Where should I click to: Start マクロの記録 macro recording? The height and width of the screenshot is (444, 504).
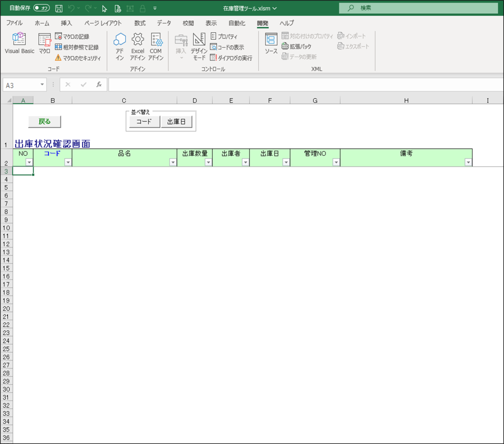pyautogui.click(x=72, y=37)
